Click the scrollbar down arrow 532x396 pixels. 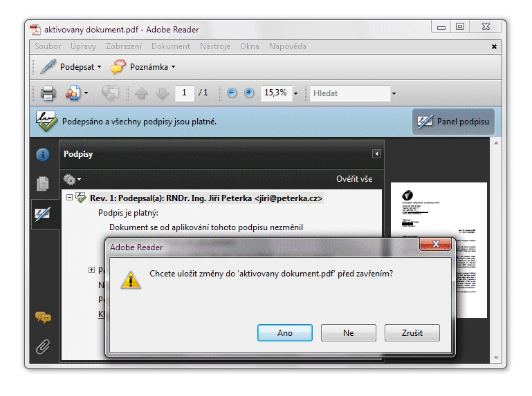[496, 358]
